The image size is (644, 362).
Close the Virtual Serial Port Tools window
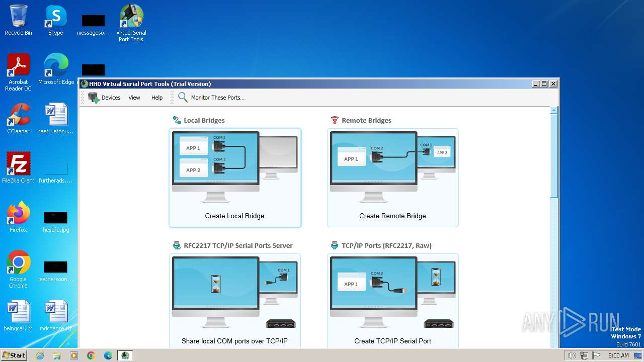(553, 84)
